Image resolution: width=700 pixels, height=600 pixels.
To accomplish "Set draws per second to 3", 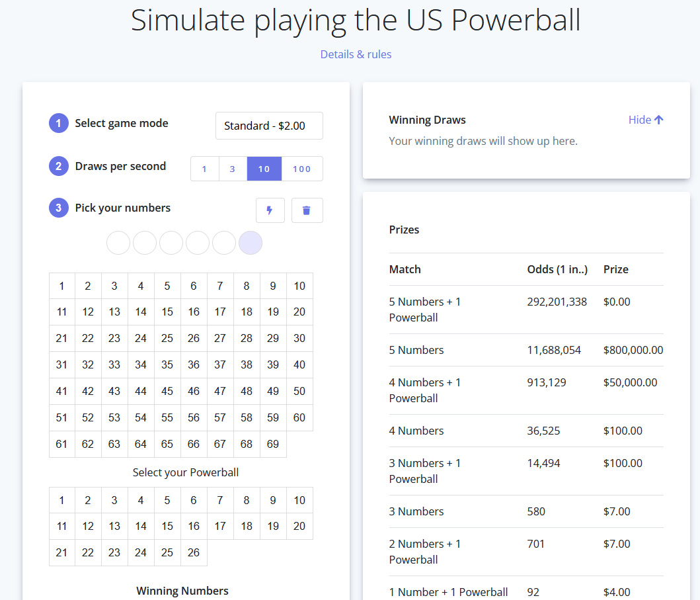I will (233, 169).
